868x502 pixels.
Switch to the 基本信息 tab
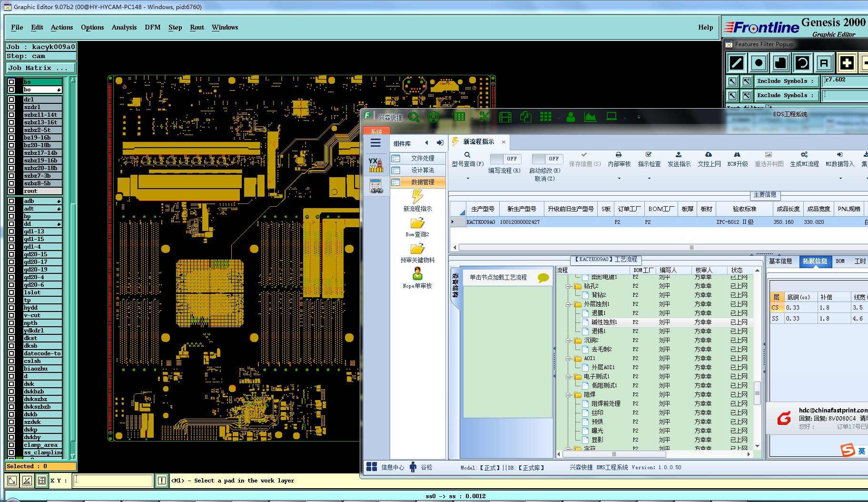pos(780,261)
